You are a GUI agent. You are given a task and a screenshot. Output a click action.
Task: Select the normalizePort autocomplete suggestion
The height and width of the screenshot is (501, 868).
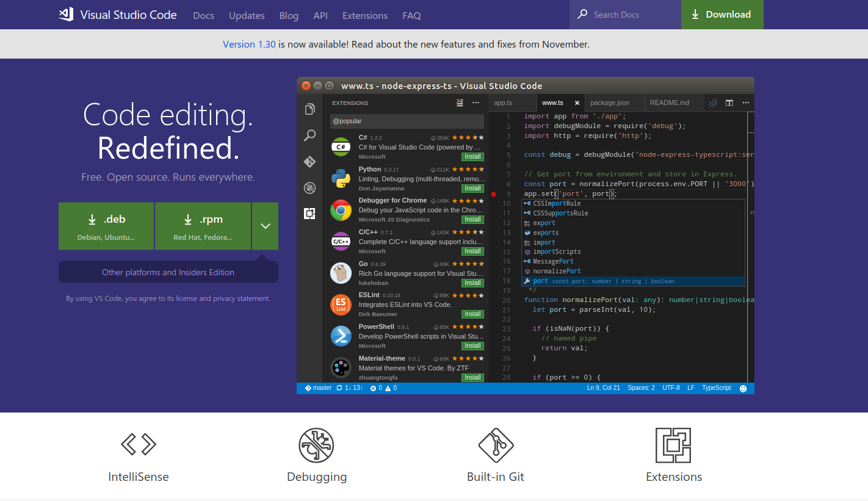coord(634,271)
